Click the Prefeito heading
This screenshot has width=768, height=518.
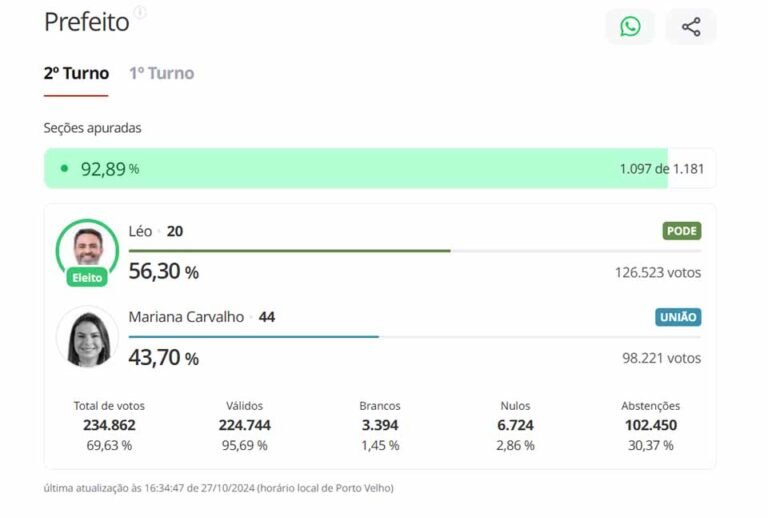point(87,22)
